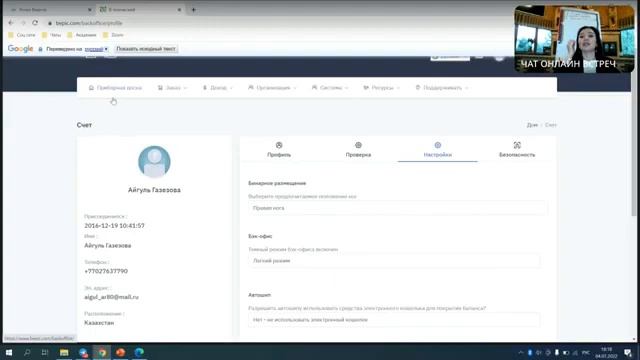The width and height of the screenshot is (640, 360).
Task: Open the notification center icon
Action: pyautogui.click(x=628, y=353)
